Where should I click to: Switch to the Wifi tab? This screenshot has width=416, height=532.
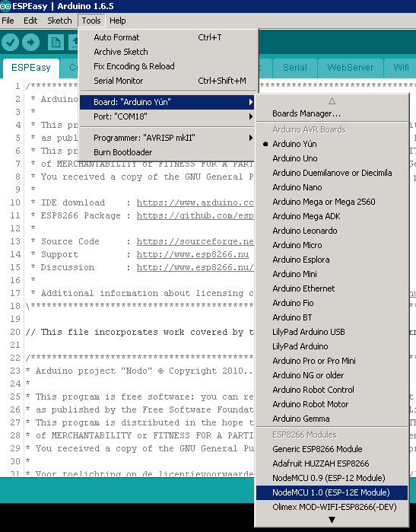point(401,68)
